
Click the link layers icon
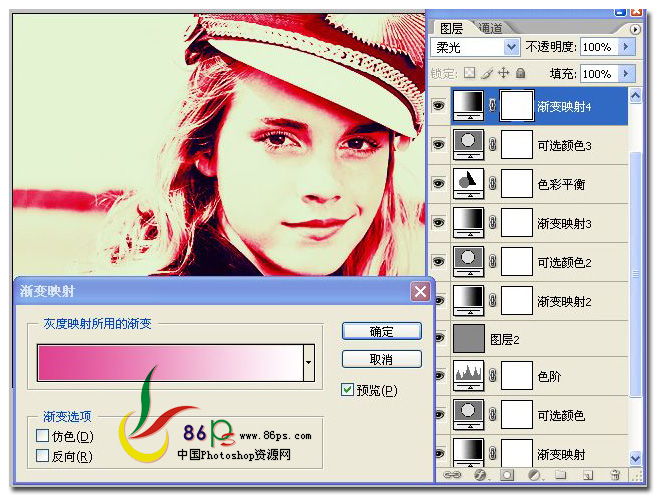pyautogui.click(x=452, y=475)
